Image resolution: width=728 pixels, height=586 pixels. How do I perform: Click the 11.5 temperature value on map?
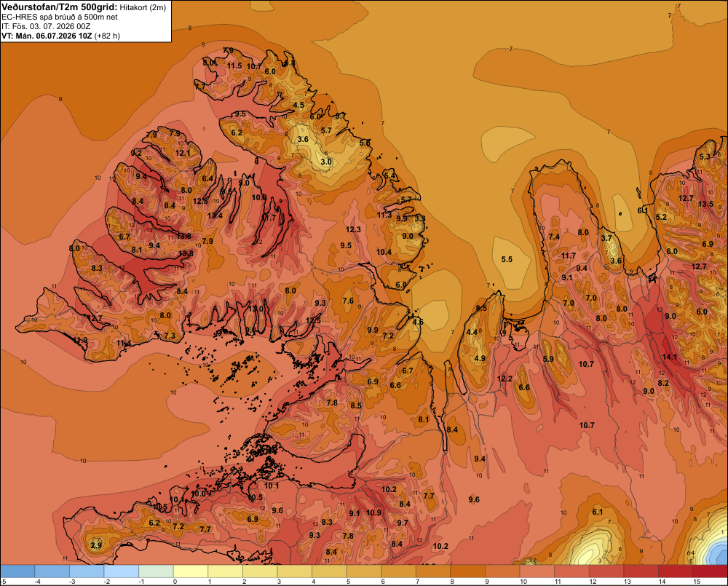click(x=234, y=66)
